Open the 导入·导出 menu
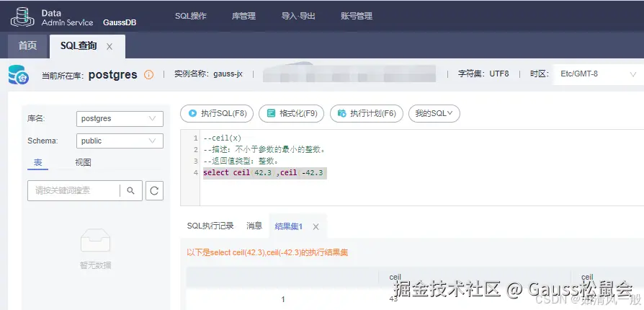The height and width of the screenshot is (310, 644). [298, 17]
